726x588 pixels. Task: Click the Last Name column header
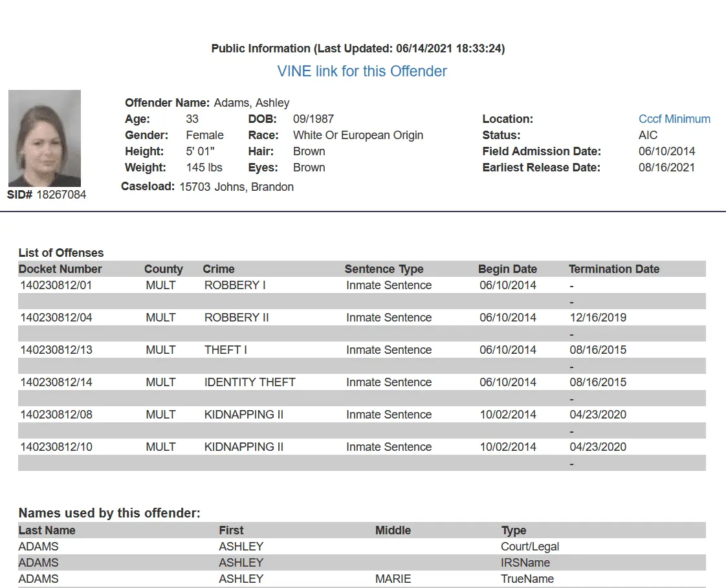[47, 530]
